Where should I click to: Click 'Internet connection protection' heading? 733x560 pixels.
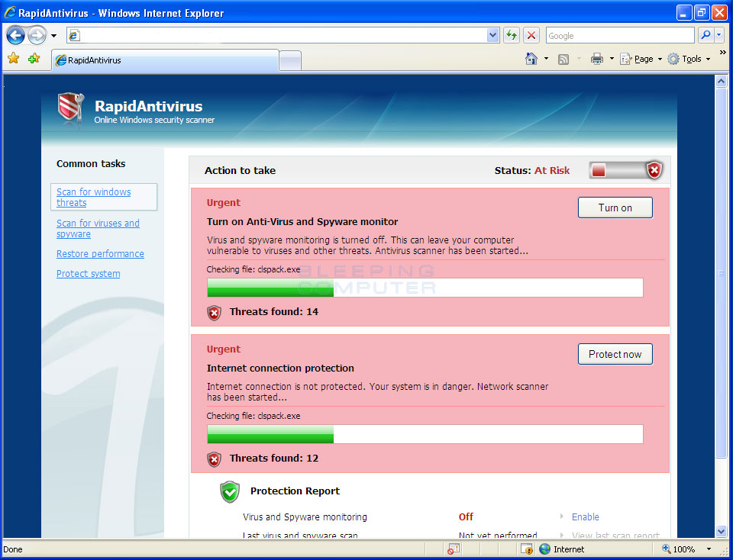pos(280,368)
